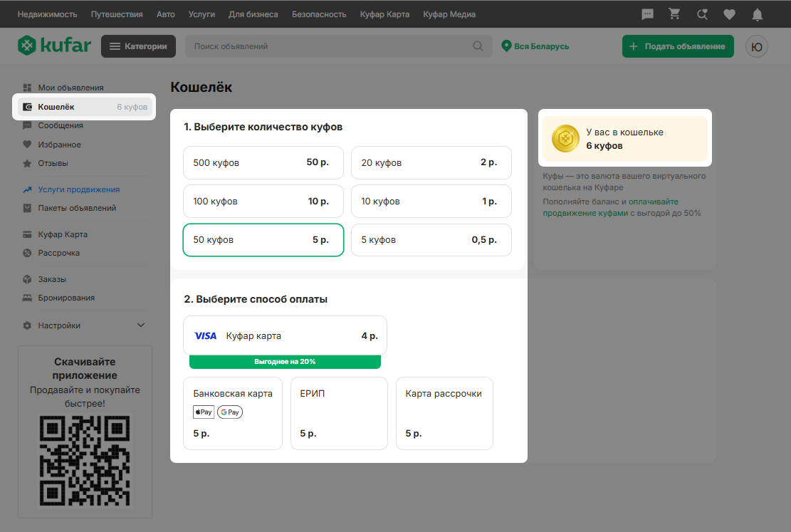Screen dimensions: 791x532
Task: Choose Банковская карта payment method
Action: 233,413
